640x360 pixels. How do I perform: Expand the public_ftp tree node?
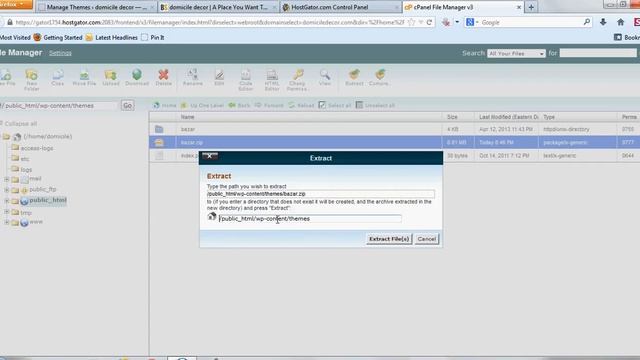(7, 190)
